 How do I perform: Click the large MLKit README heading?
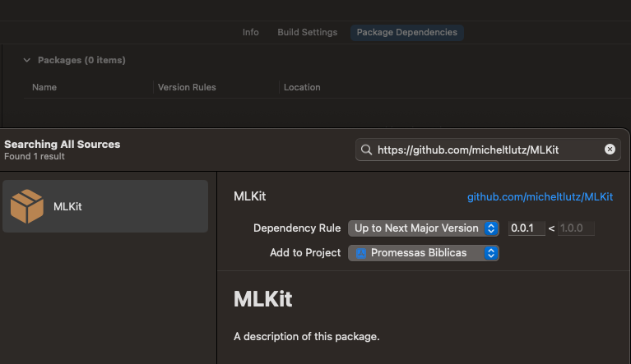pyautogui.click(x=262, y=299)
